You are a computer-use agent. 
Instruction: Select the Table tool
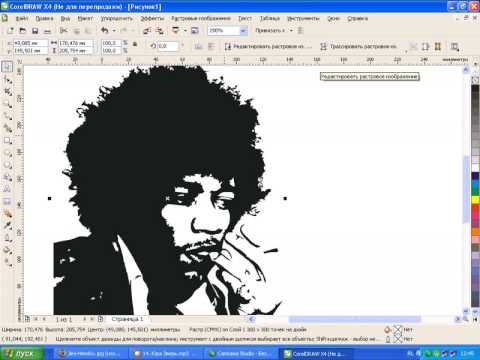(x=7, y=201)
